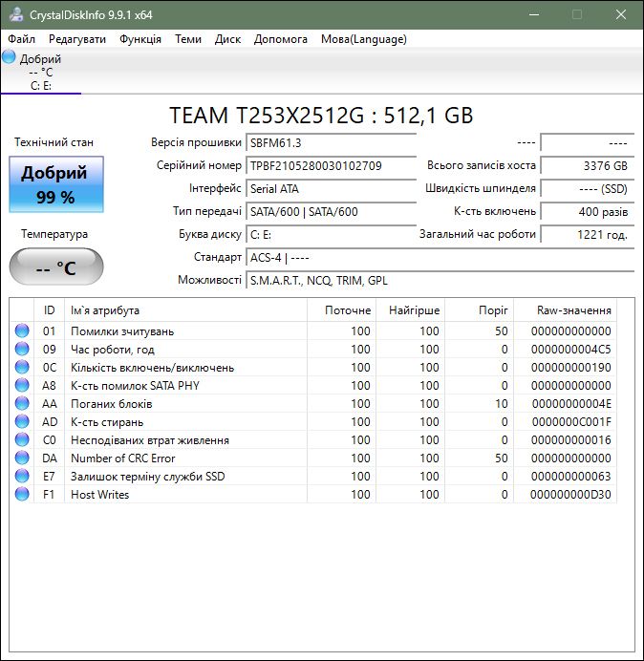Click the firmware version field SBFM61.3
Viewport: 644px width, 661px height.
pyautogui.click(x=331, y=143)
